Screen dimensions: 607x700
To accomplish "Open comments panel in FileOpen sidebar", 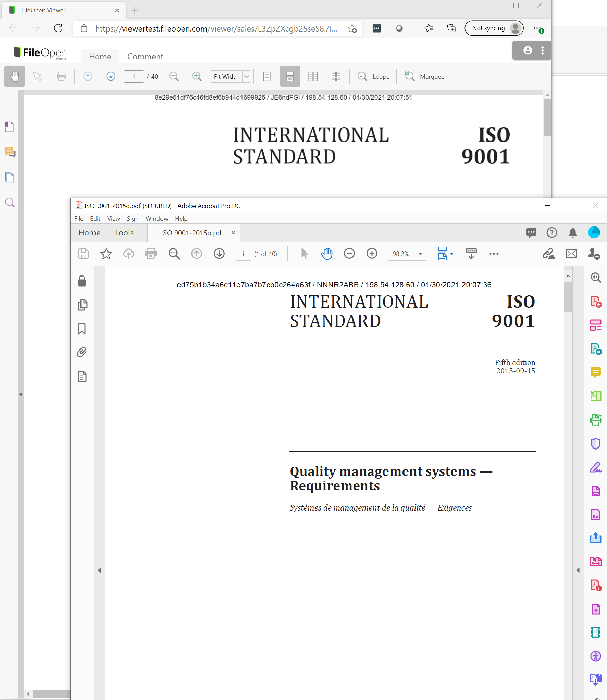I will [10, 152].
